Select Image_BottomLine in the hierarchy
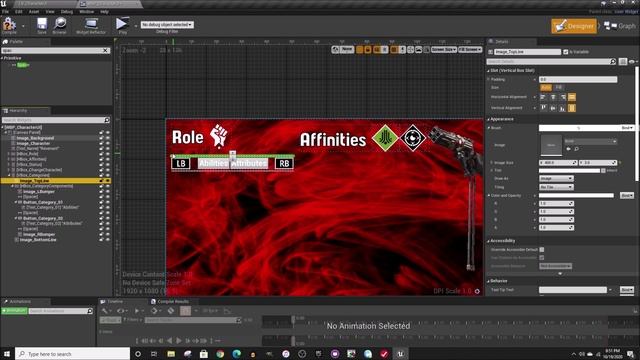The height and width of the screenshot is (360, 640). tap(38, 240)
